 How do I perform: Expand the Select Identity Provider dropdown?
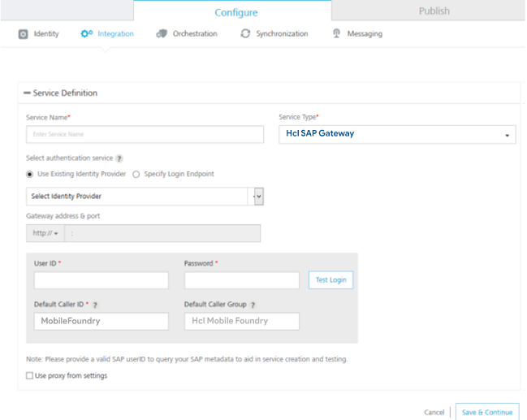[259, 196]
